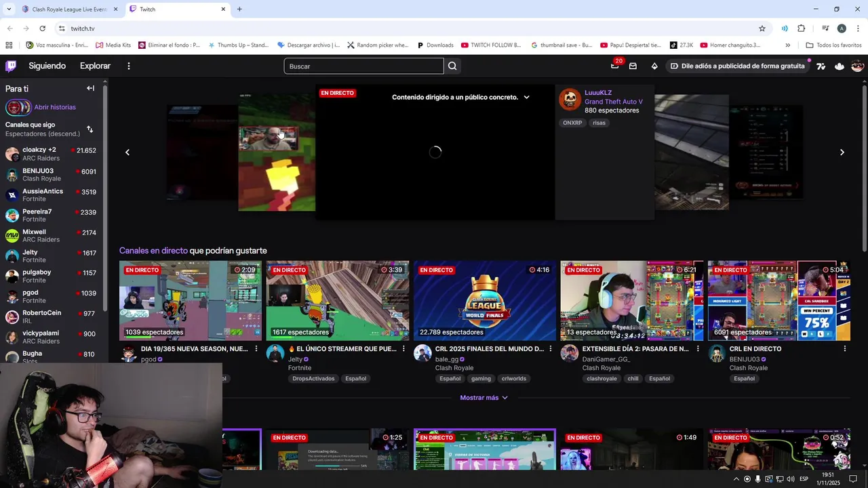Open vickypalami channel in sidebar
Image resolution: width=868 pixels, height=488 pixels.
tap(52, 337)
